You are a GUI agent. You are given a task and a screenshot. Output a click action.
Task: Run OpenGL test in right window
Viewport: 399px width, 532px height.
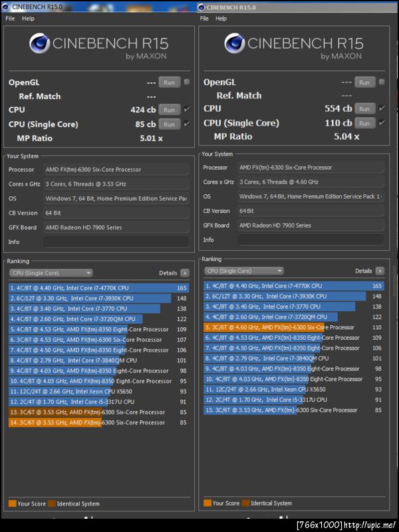(x=364, y=82)
